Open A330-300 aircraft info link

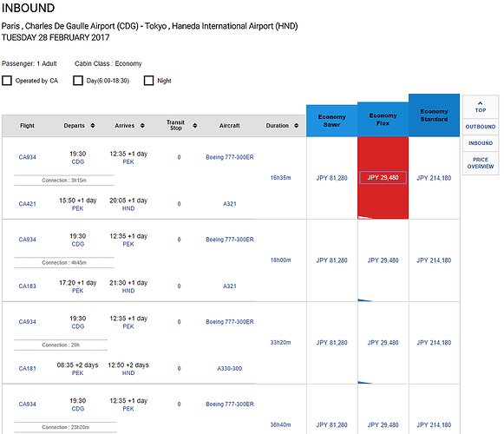[230, 369]
